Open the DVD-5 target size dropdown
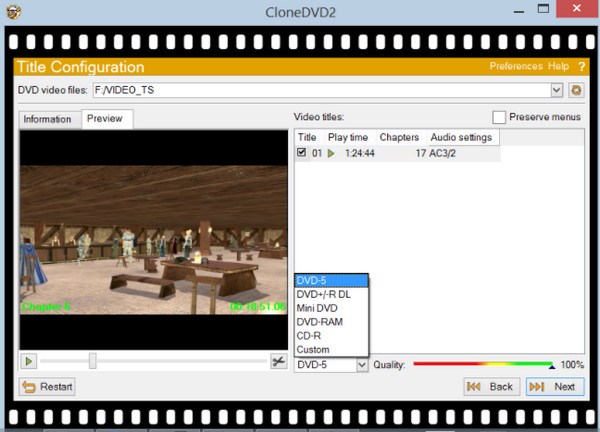The width and height of the screenshot is (600, 432). click(x=362, y=365)
